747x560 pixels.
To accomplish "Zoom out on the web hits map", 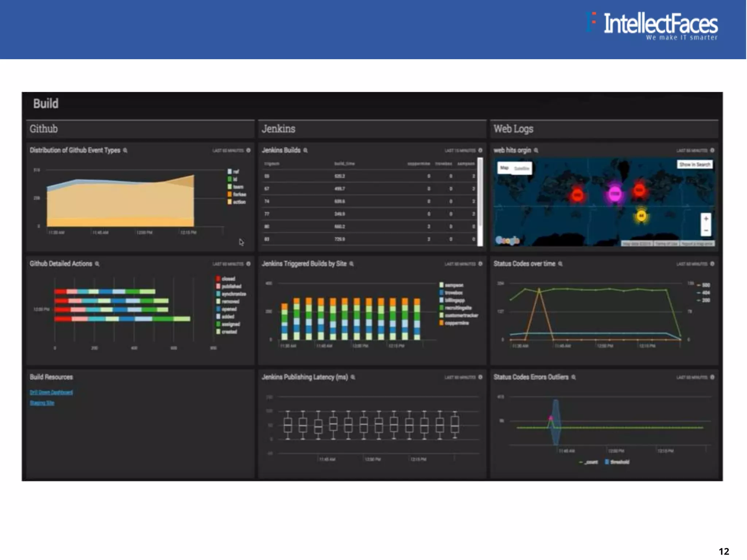I will tap(706, 230).
